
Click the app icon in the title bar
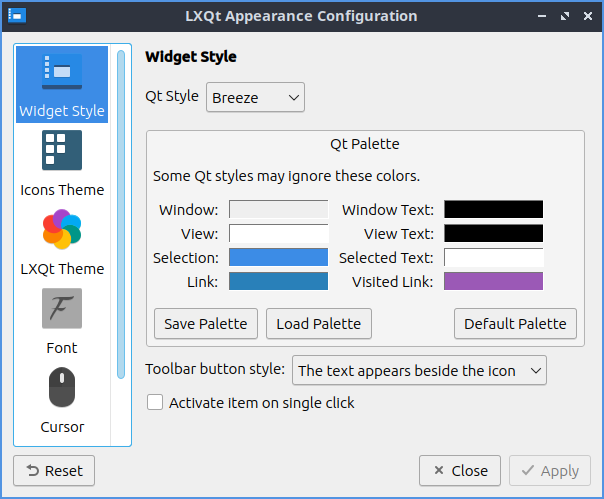(17, 16)
